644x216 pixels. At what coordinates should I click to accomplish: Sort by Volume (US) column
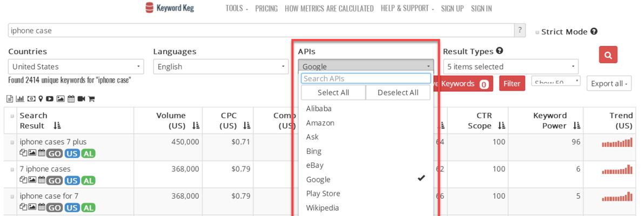click(x=196, y=126)
